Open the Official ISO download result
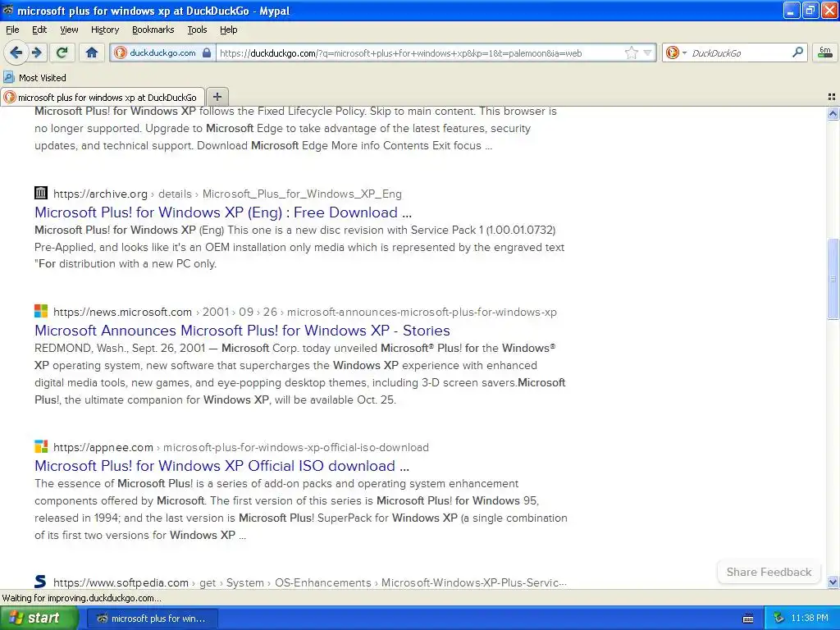This screenshot has height=630, width=840. coord(221,466)
